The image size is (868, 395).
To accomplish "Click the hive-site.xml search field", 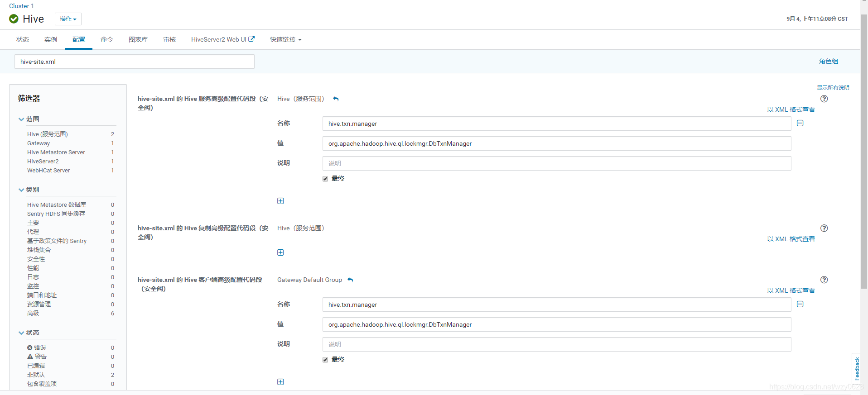I will [135, 62].
